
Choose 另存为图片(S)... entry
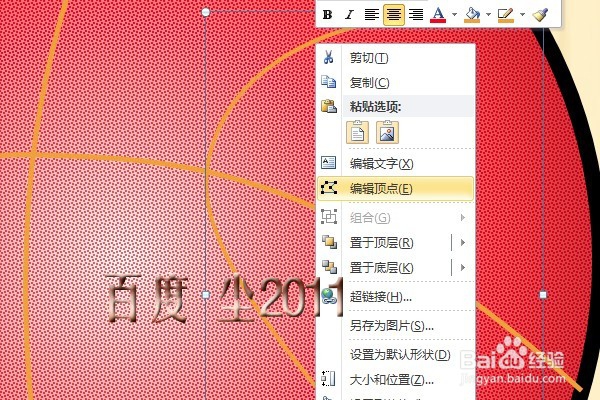[x=391, y=326]
